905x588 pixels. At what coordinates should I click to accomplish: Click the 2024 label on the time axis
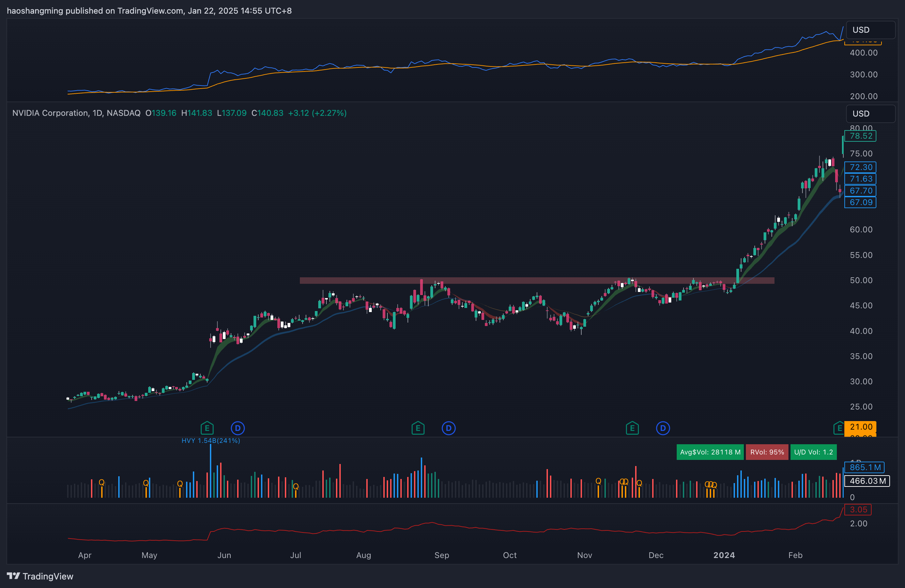(x=724, y=555)
